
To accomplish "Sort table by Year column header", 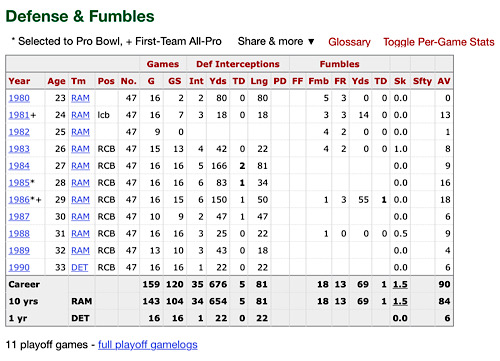I will point(19,81).
